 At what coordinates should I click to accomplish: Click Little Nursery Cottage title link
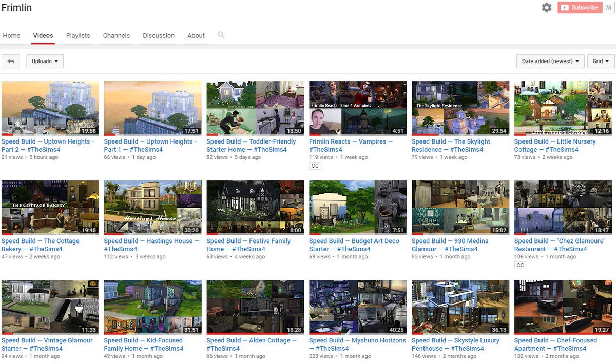click(555, 146)
